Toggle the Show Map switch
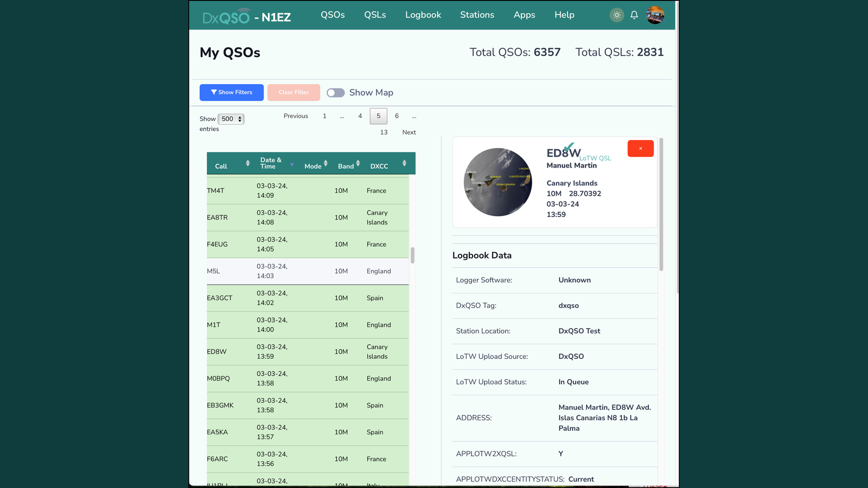Viewport: 868px width, 488px height. pos(336,93)
